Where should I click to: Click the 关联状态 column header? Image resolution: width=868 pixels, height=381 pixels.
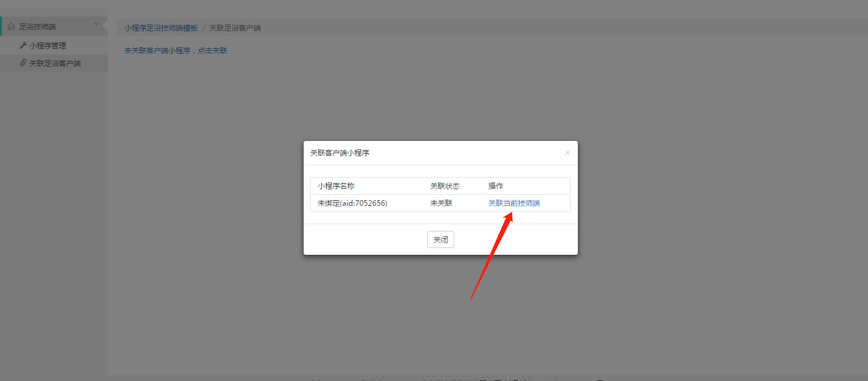coord(445,186)
